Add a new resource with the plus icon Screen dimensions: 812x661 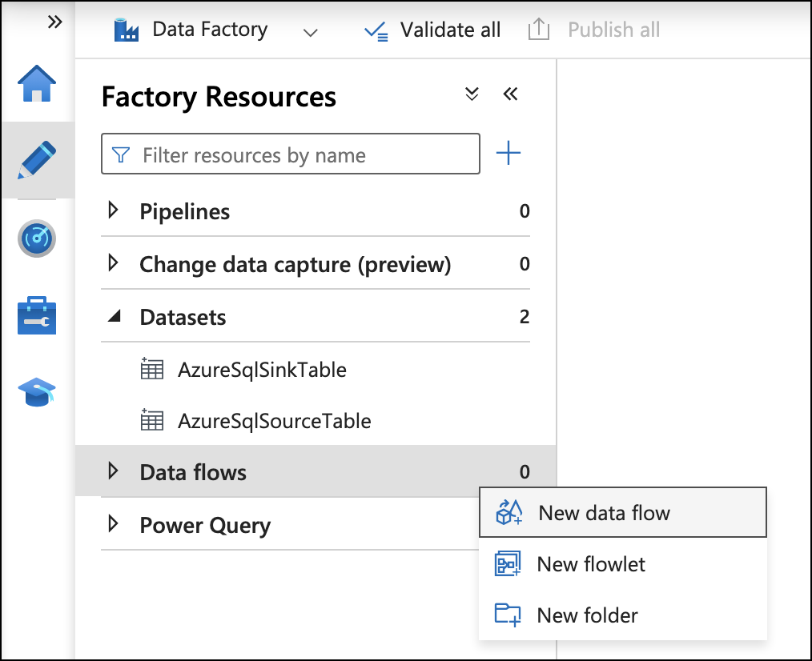click(x=509, y=154)
